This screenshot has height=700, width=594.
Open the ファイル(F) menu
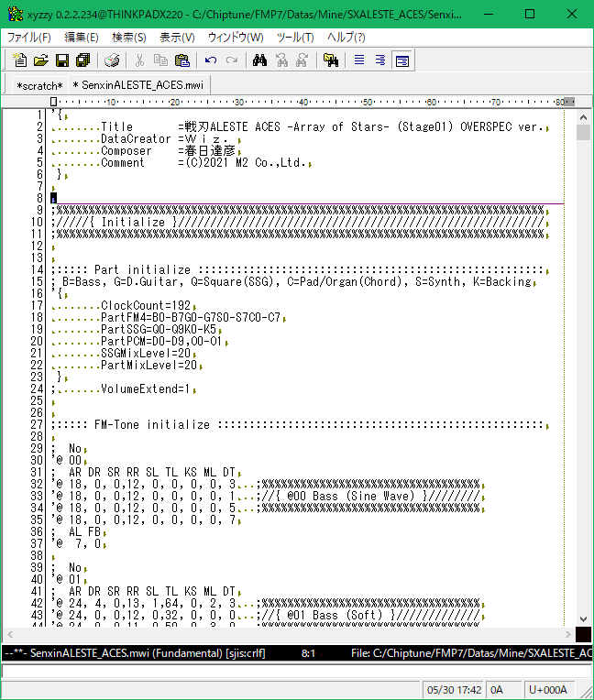(29, 38)
